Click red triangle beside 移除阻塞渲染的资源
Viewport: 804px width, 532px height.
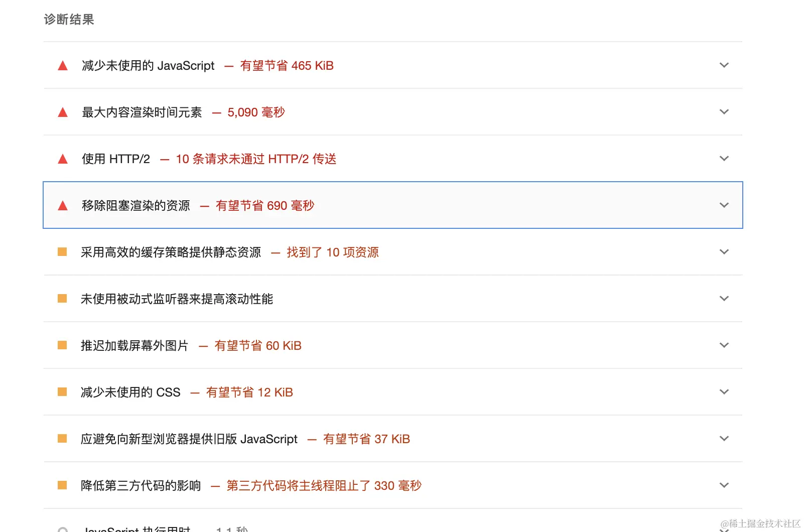pyautogui.click(x=63, y=206)
